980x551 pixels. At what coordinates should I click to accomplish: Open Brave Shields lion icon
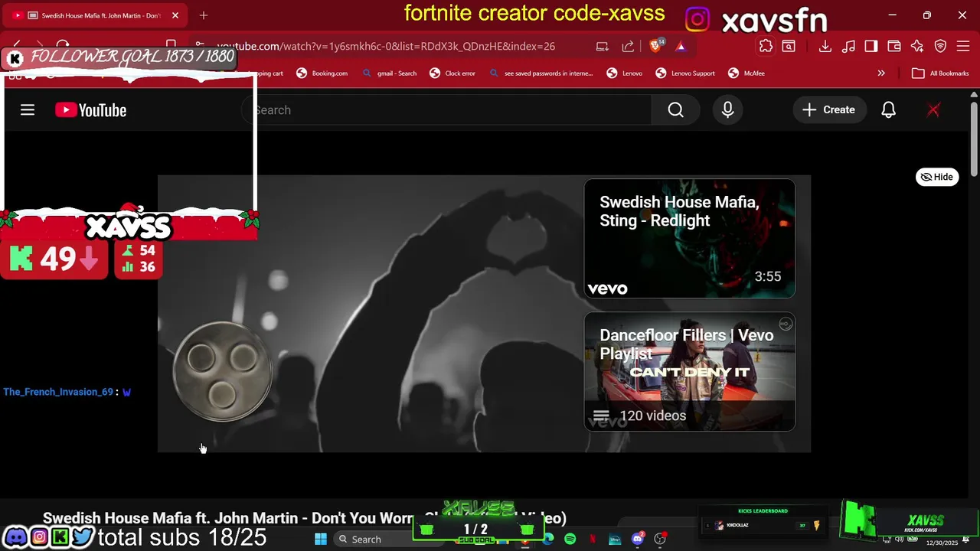tap(656, 46)
